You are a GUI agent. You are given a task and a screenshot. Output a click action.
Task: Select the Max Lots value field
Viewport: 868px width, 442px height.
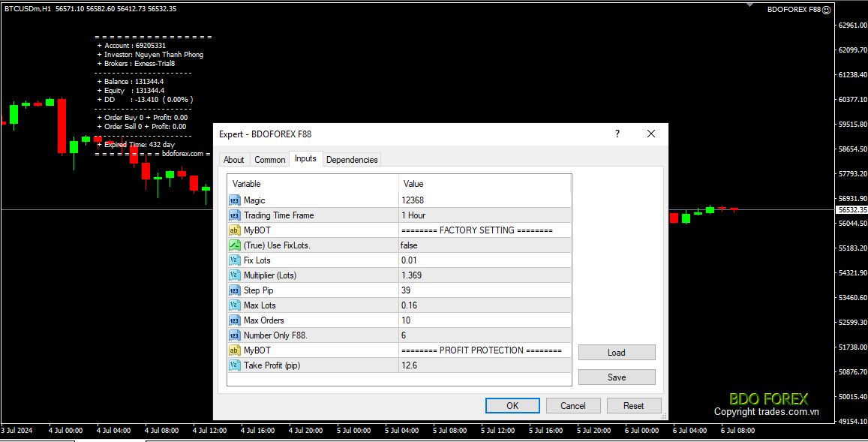[x=484, y=305]
